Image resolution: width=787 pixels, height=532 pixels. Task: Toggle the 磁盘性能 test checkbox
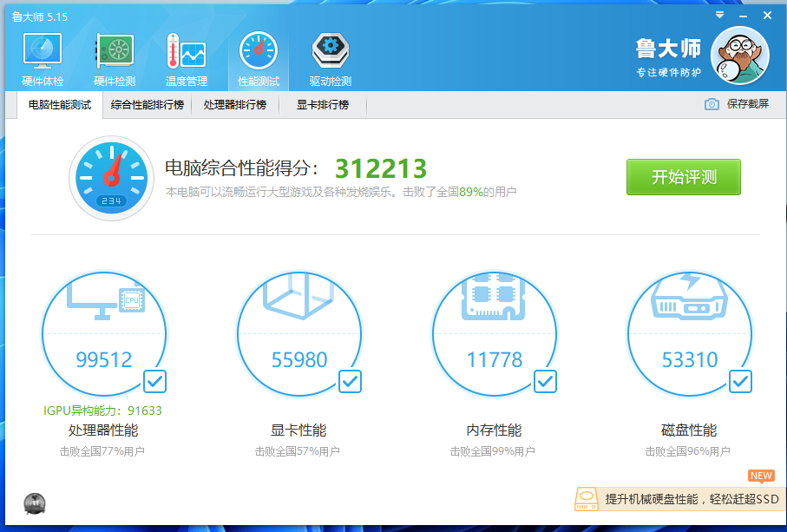tap(740, 381)
